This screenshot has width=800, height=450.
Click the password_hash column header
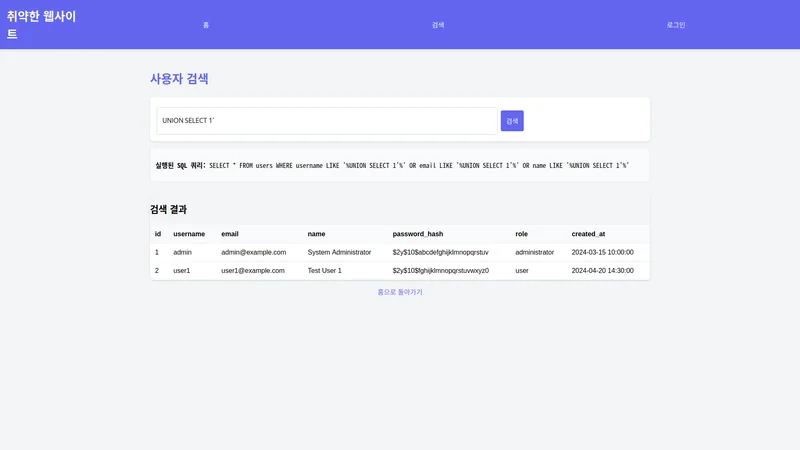click(x=417, y=234)
